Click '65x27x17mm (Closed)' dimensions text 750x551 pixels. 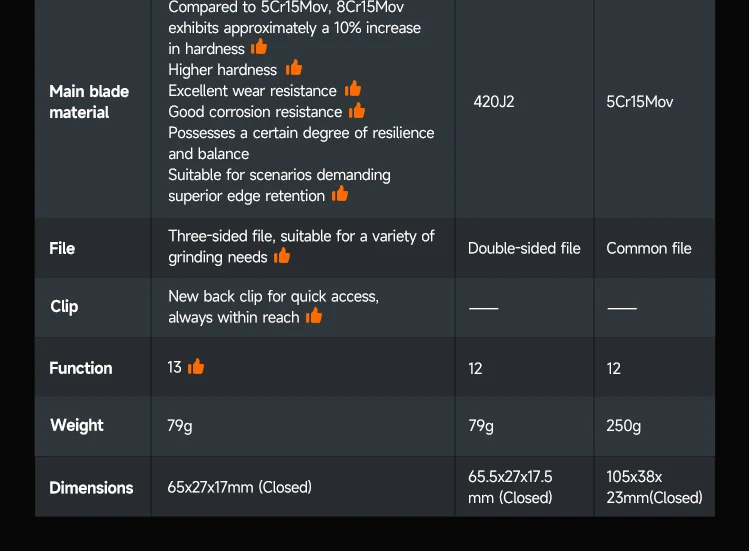(x=239, y=488)
